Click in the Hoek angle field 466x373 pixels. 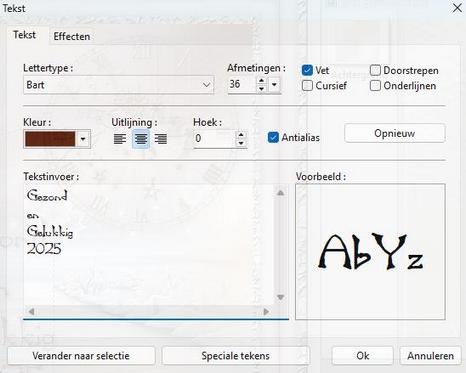pyautogui.click(x=214, y=138)
